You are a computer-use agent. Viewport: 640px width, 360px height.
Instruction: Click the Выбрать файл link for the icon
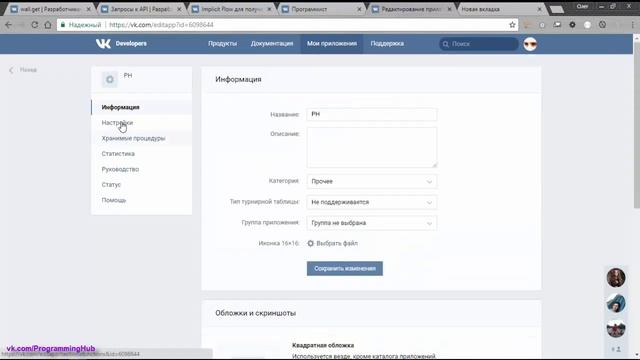(337, 243)
